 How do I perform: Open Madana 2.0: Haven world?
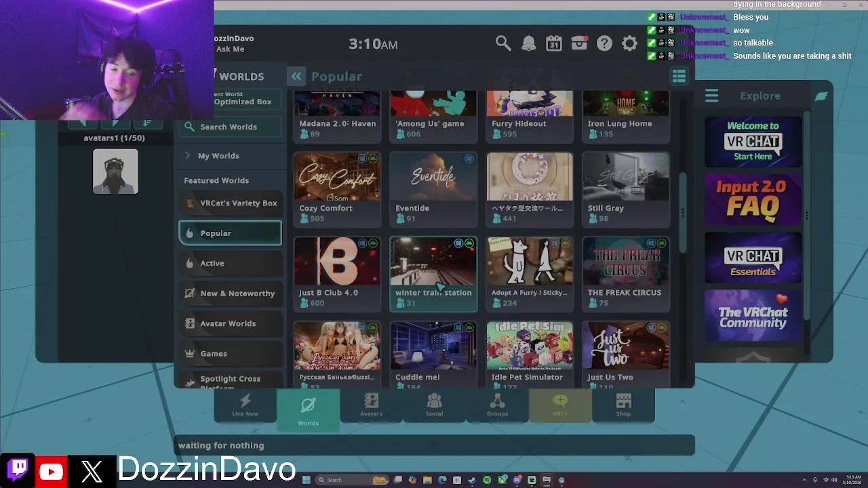point(337,116)
